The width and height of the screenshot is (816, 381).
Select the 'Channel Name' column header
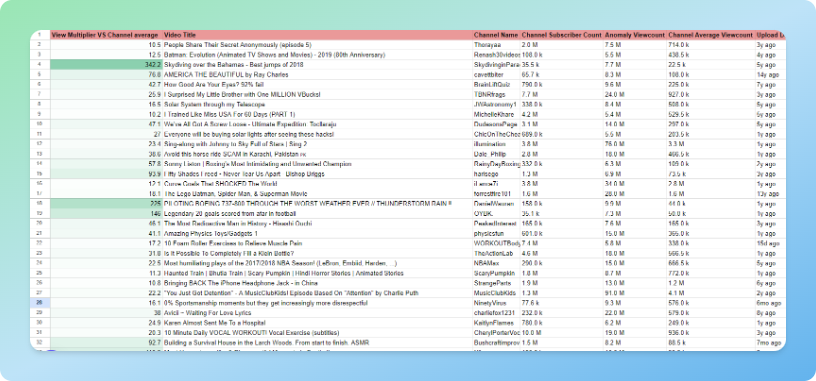point(496,35)
